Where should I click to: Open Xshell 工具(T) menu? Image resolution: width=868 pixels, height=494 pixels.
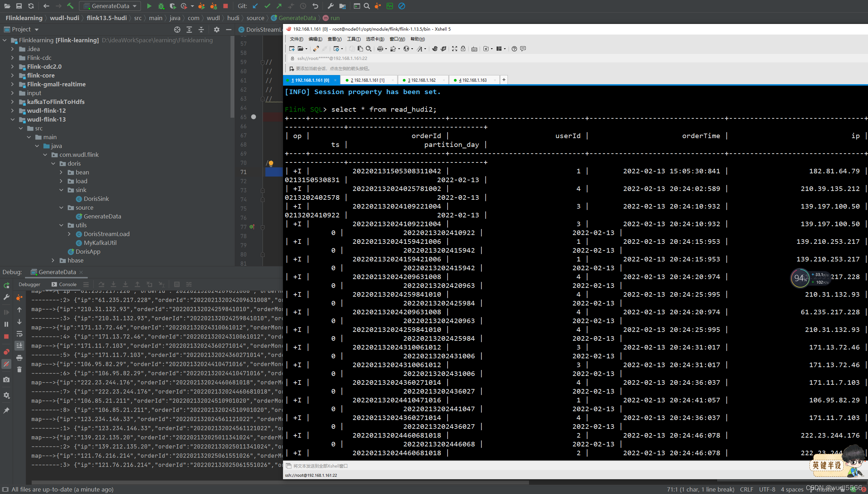tap(353, 39)
